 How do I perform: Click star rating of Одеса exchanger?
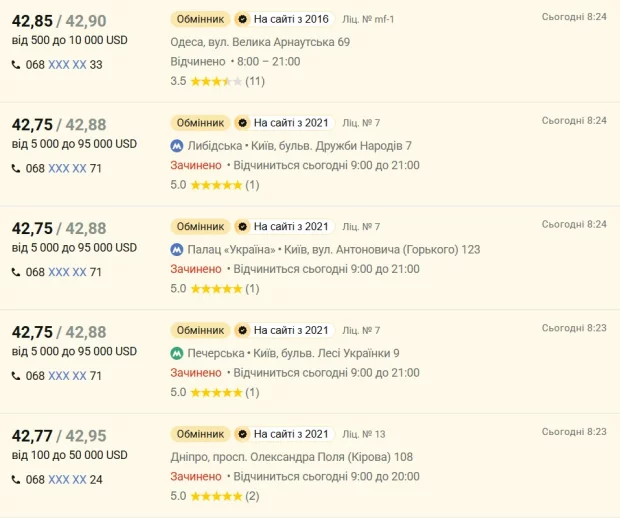[216, 81]
